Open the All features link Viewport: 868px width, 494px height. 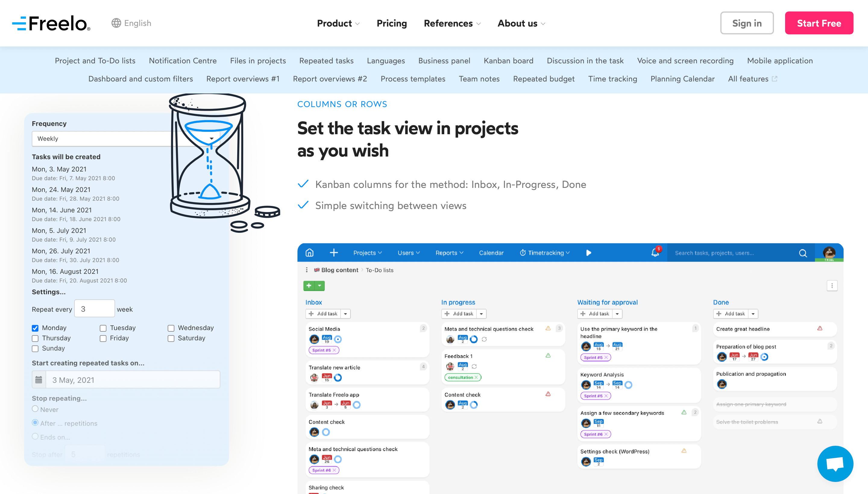748,79
